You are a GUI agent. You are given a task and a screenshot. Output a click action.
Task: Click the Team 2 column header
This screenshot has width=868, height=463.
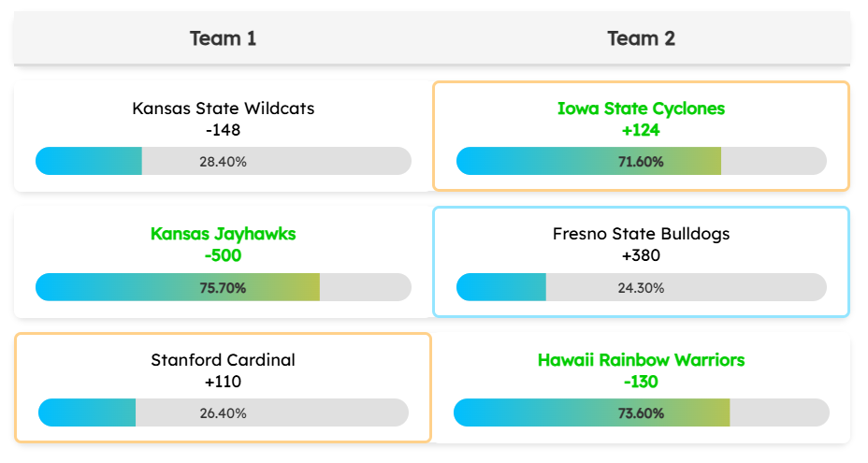coord(641,38)
